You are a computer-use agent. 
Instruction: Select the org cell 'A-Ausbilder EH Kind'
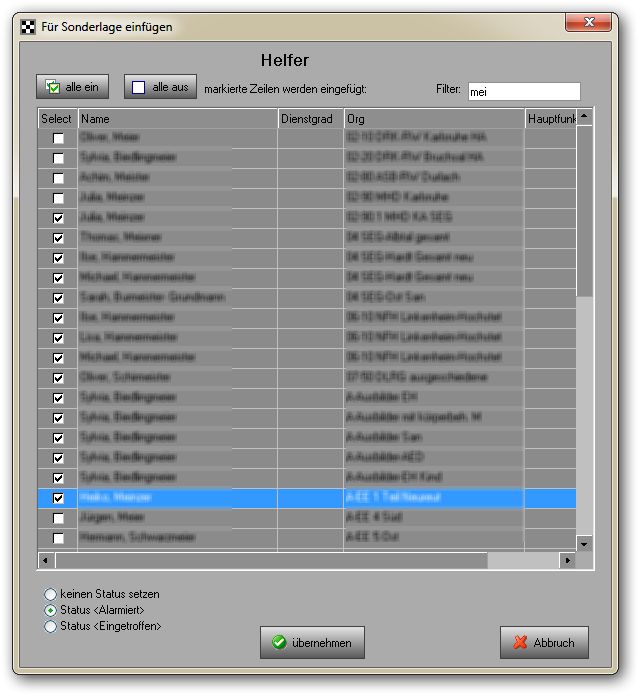coord(434,477)
